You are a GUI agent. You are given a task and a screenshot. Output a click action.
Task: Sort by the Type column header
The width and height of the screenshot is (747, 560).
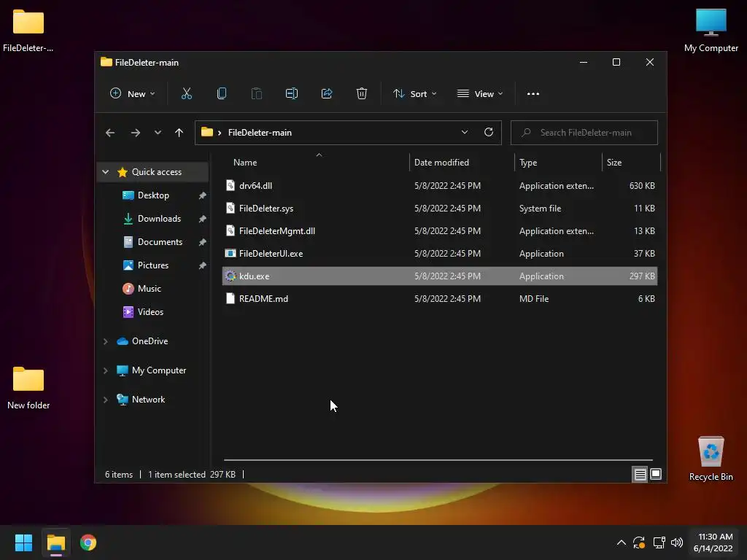[528, 163]
